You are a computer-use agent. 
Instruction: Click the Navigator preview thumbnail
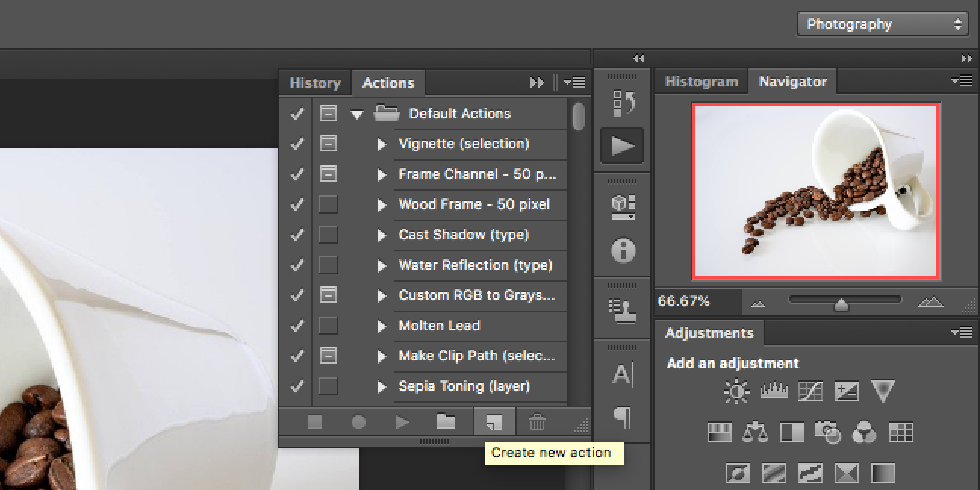pyautogui.click(x=816, y=190)
